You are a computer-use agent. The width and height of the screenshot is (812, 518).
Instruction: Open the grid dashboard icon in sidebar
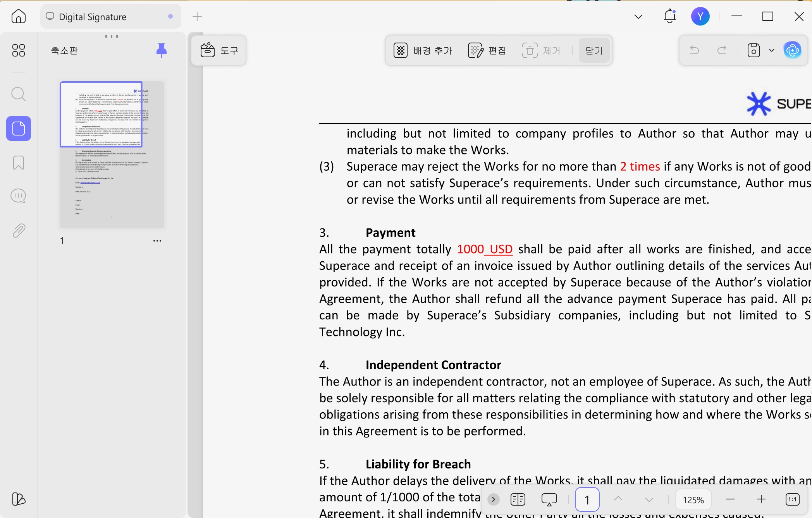(19, 50)
